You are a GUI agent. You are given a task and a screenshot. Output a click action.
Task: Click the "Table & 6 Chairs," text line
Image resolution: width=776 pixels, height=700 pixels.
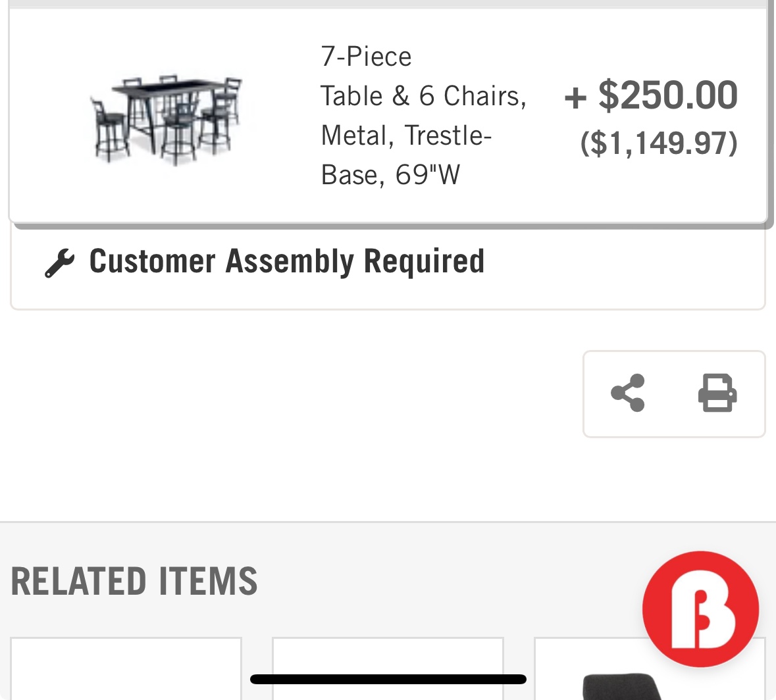click(x=423, y=96)
